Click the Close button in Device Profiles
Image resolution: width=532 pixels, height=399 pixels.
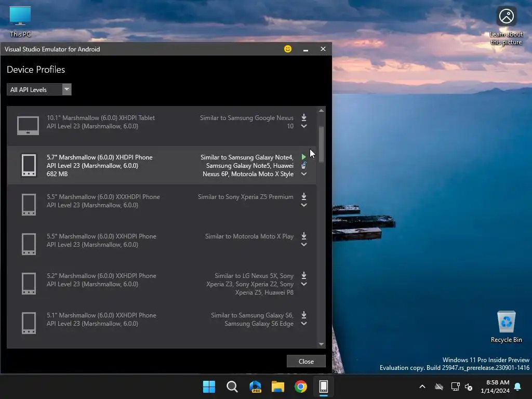pyautogui.click(x=306, y=362)
